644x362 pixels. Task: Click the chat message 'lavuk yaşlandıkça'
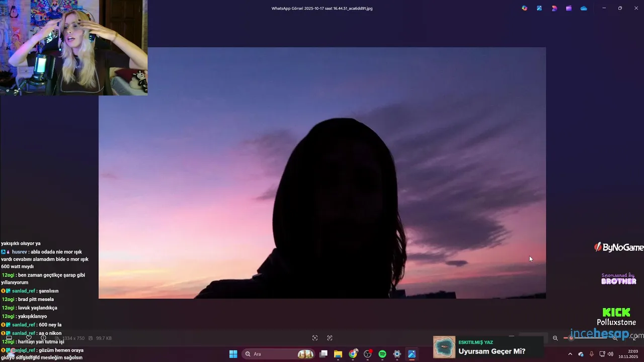coord(38,308)
